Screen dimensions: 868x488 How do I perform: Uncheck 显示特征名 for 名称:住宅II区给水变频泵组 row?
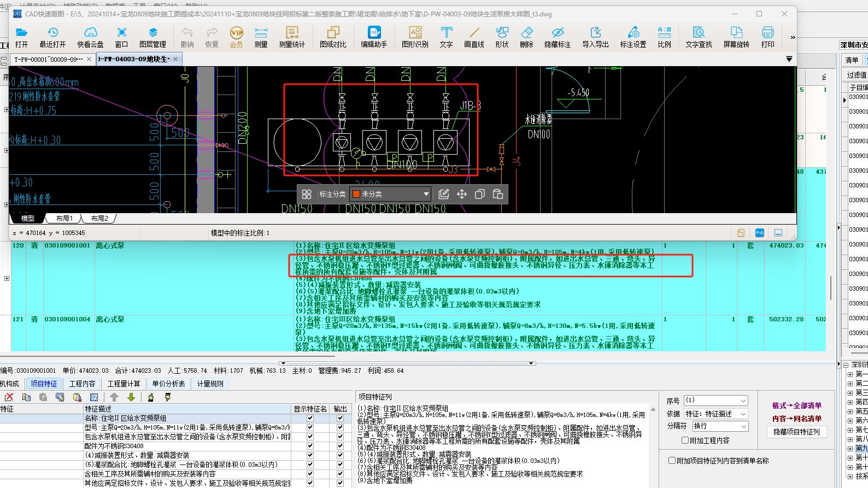tap(310, 418)
